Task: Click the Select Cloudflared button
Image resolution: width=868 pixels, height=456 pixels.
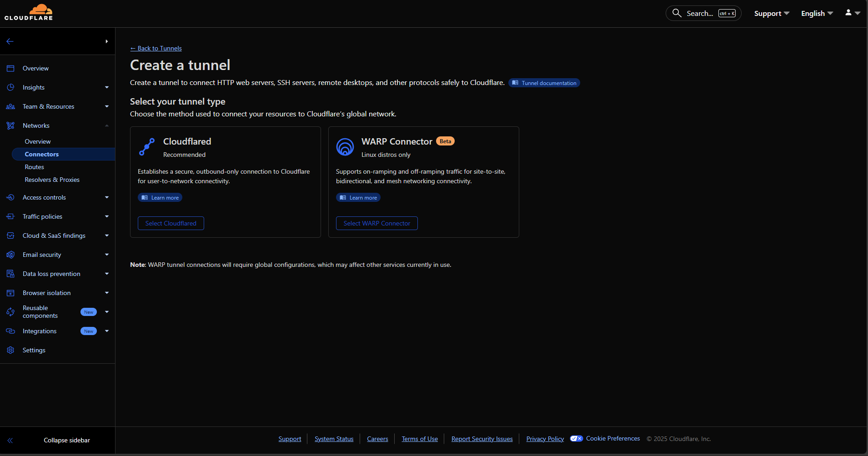Action: (x=171, y=223)
